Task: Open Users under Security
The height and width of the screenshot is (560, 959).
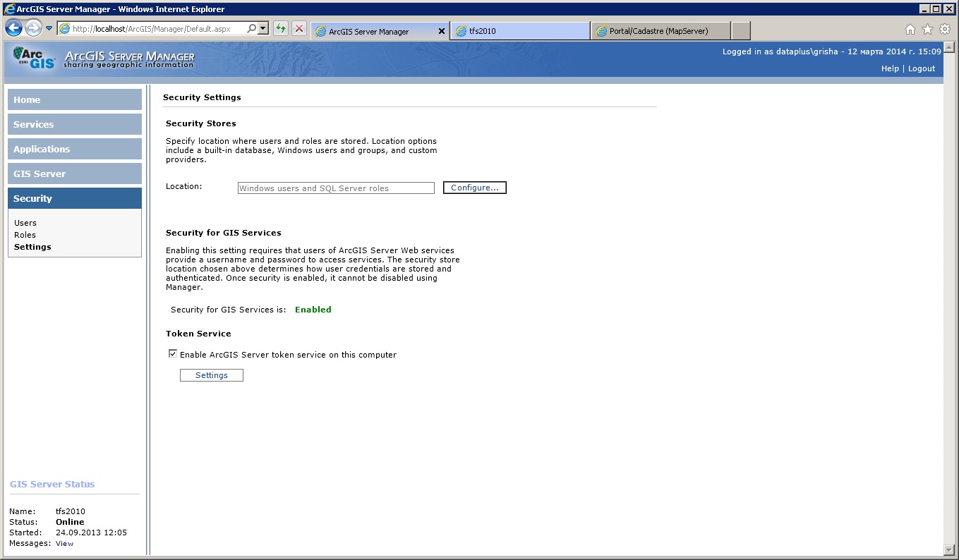Action: pyautogui.click(x=25, y=223)
